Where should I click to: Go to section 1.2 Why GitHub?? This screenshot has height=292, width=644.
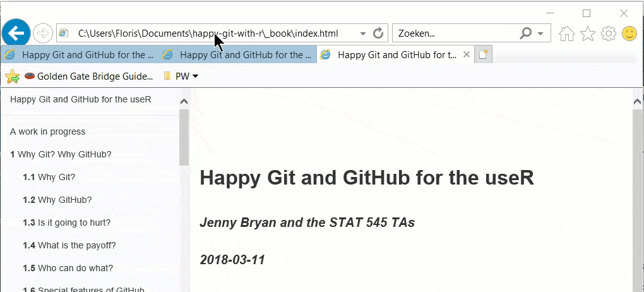pos(57,200)
